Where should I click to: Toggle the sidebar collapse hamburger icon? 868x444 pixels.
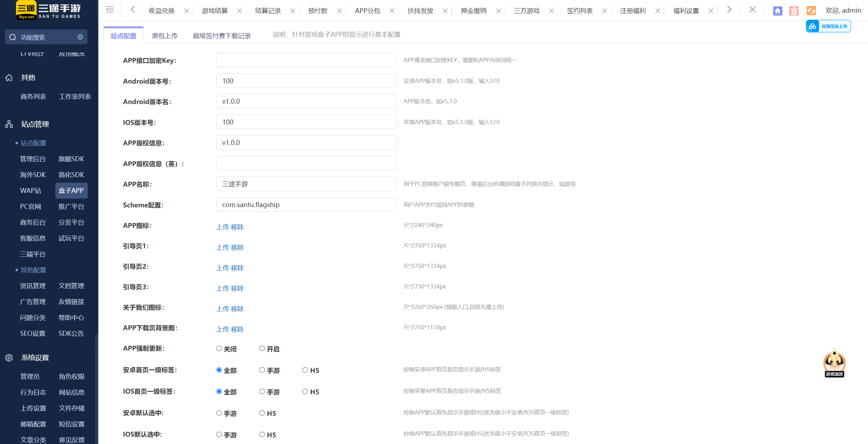[x=110, y=10]
